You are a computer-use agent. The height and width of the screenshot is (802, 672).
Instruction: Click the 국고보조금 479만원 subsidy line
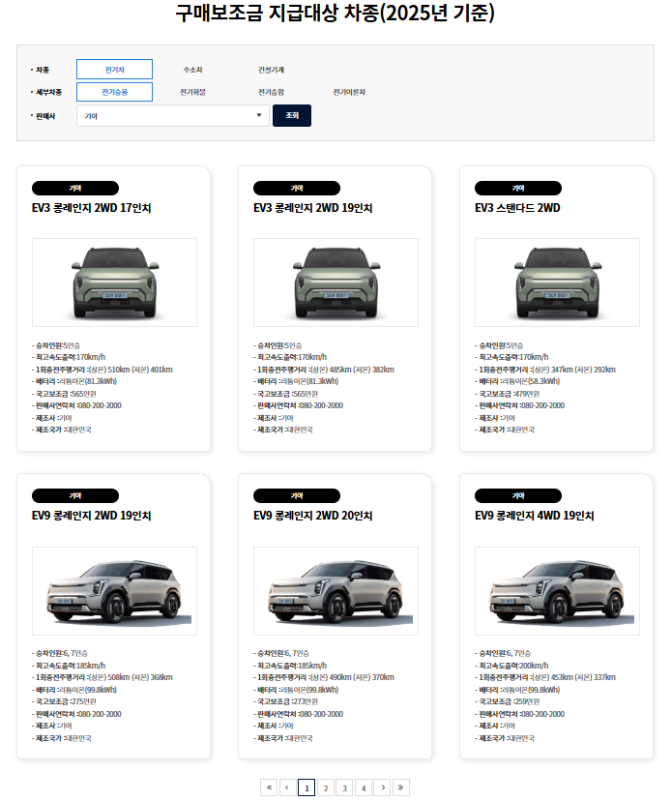[x=507, y=394]
